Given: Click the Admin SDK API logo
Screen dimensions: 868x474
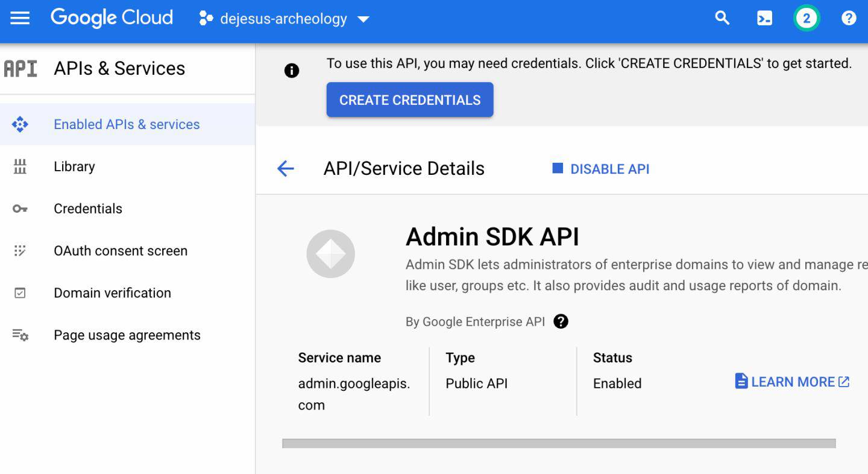Looking at the screenshot, I should [x=330, y=254].
